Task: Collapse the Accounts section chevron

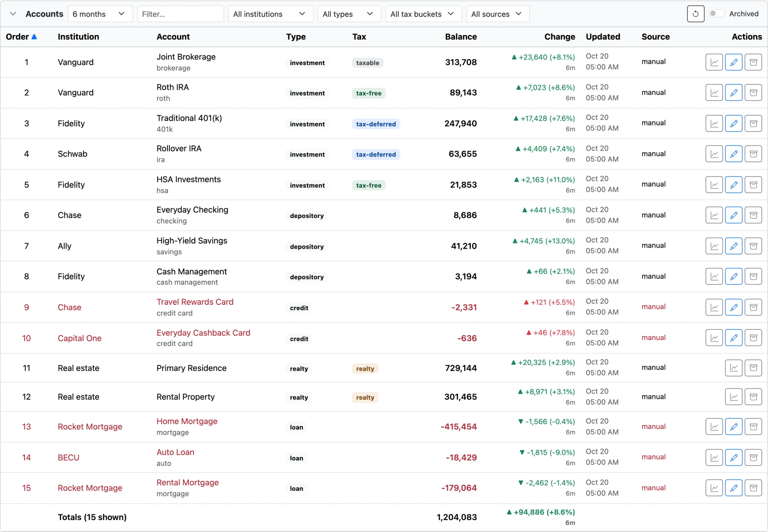Action: (x=13, y=14)
